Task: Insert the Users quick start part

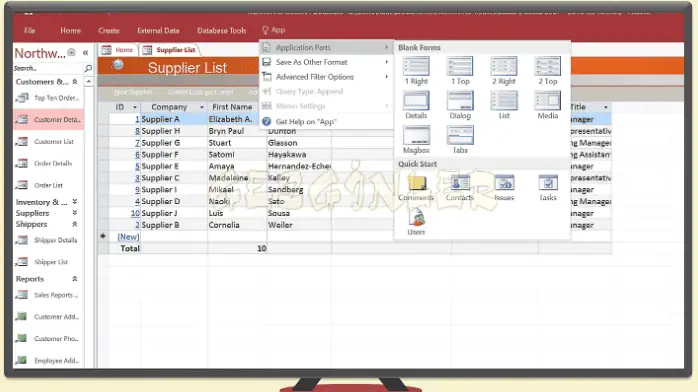Action: 416,222
